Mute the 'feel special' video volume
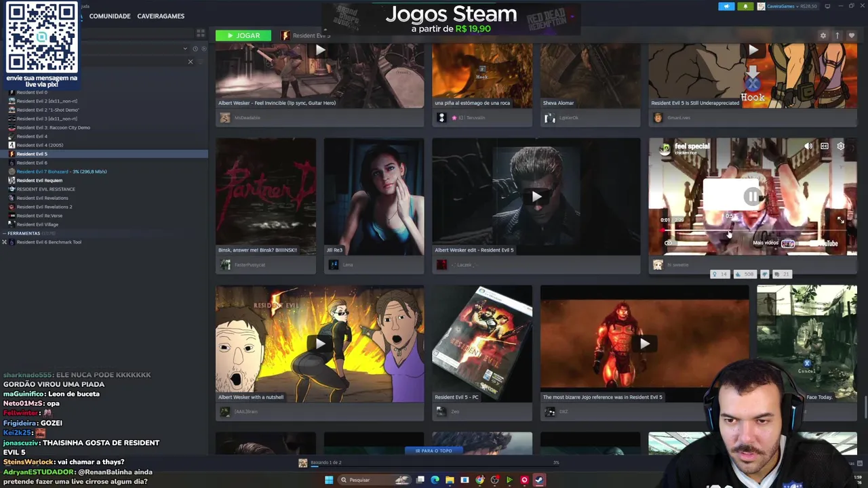This screenshot has height=488, width=868. click(808, 146)
